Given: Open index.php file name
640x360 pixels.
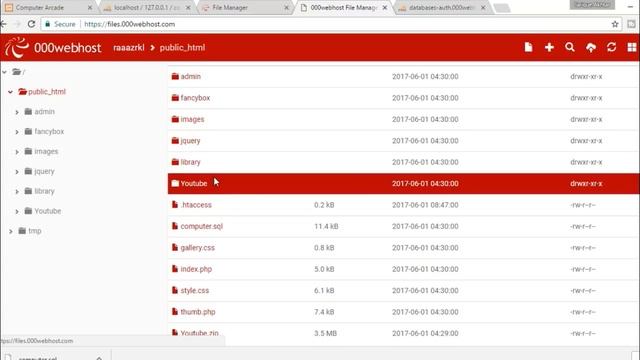Looking at the screenshot, I should 196,269.
